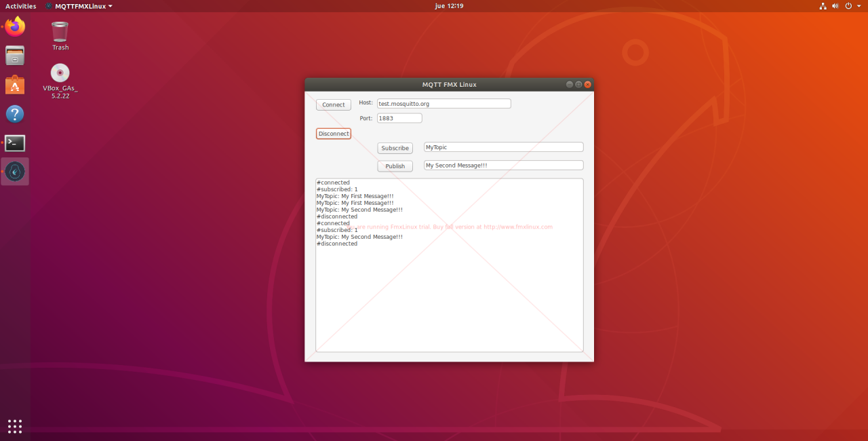868x441 pixels.
Task: Focus the message field with My Second Message!!!
Action: click(x=504, y=166)
